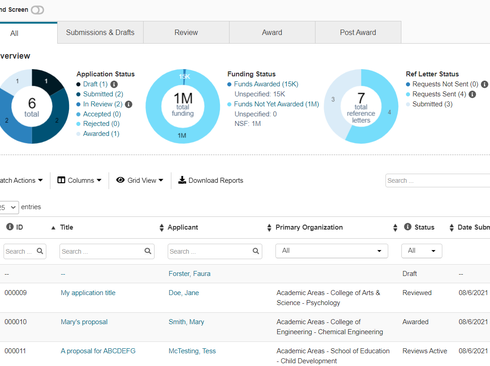Viewport: 490px width, 366px height.
Task: Open the Review tab
Action: tap(186, 32)
